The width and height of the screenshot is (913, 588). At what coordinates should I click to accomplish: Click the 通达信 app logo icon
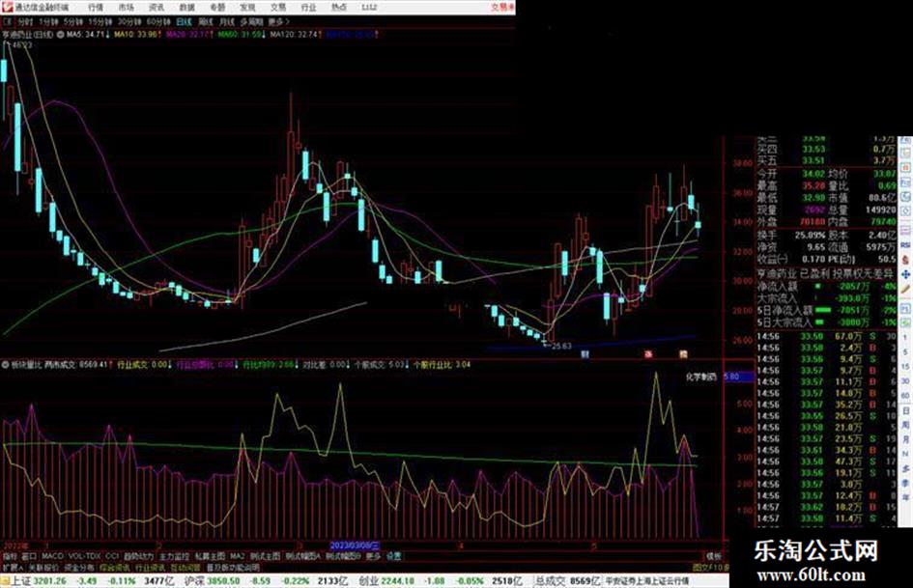(x=7, y=7)
